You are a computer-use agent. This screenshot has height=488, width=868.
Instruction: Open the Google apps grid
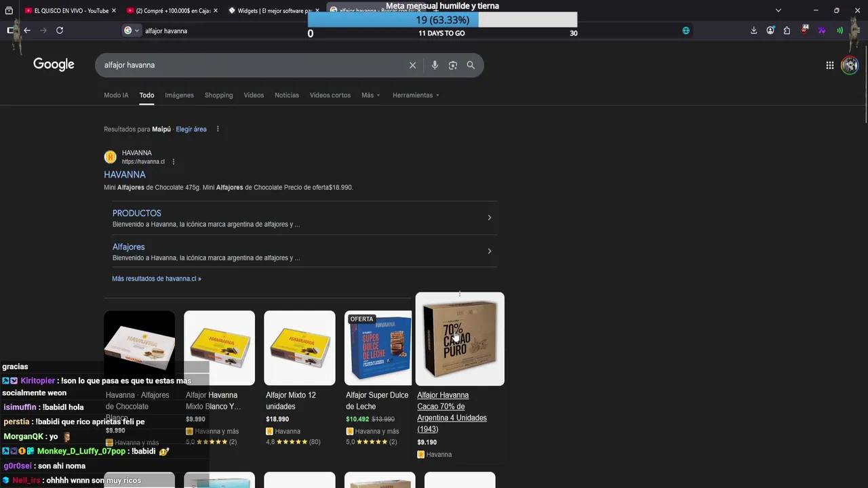(829, 65)
